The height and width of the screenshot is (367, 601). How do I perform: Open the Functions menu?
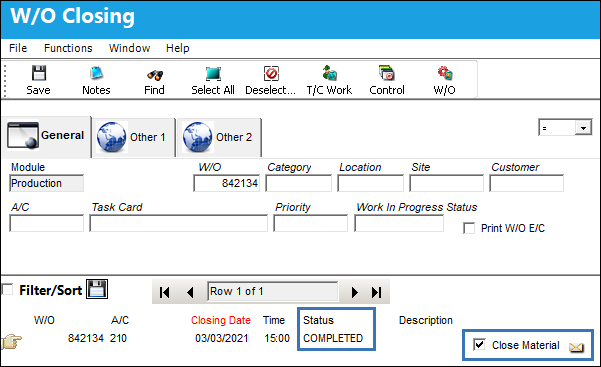coord(68,48)
